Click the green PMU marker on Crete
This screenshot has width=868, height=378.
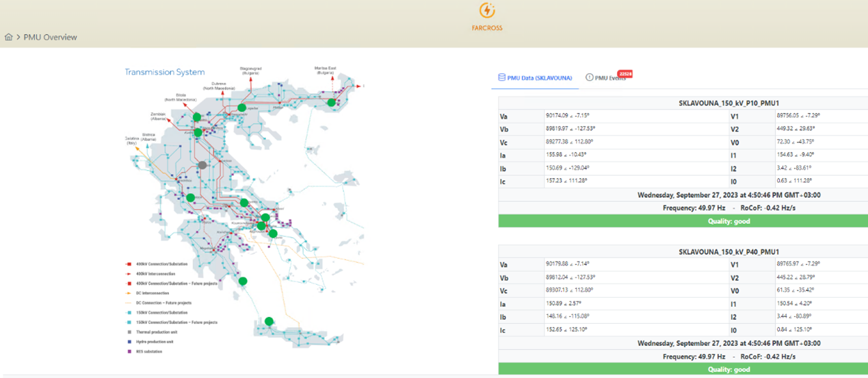click(x=269, y=321)
